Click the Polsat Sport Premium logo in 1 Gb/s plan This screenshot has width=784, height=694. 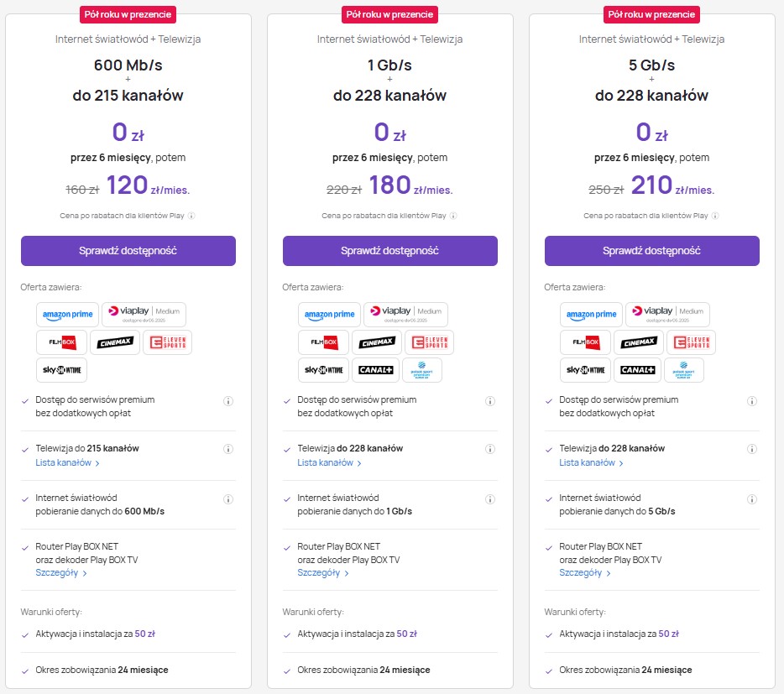point(422,370)
